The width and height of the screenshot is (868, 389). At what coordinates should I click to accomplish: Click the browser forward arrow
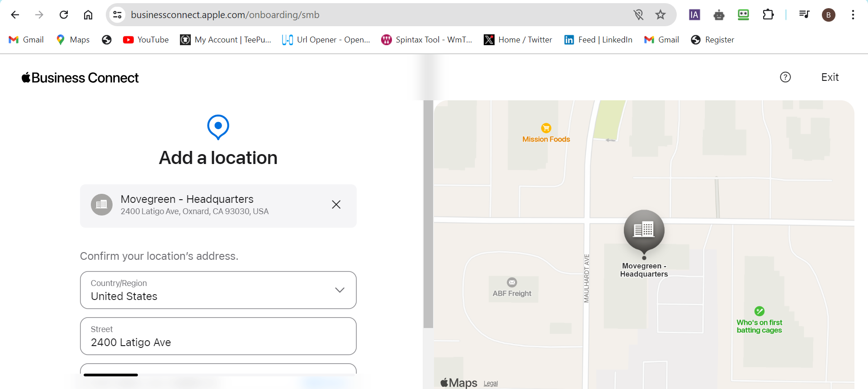pyautogui.click(x=39, y=15)
